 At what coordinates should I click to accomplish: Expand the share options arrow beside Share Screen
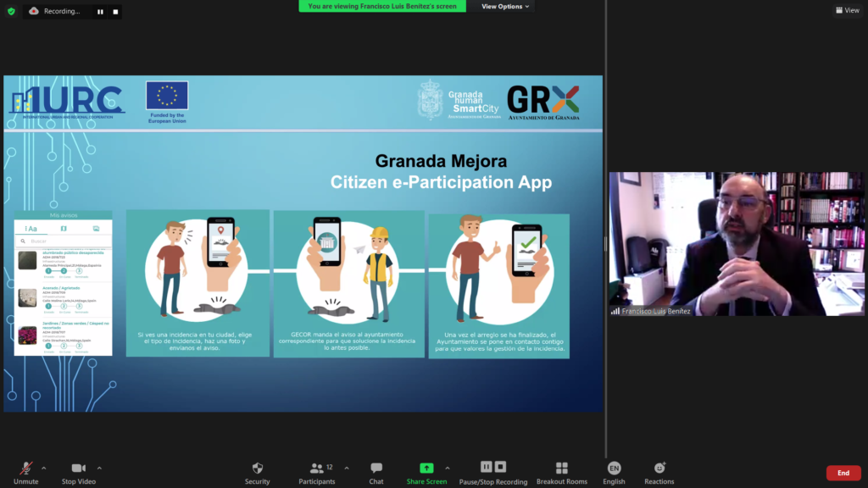pos(448,468)
